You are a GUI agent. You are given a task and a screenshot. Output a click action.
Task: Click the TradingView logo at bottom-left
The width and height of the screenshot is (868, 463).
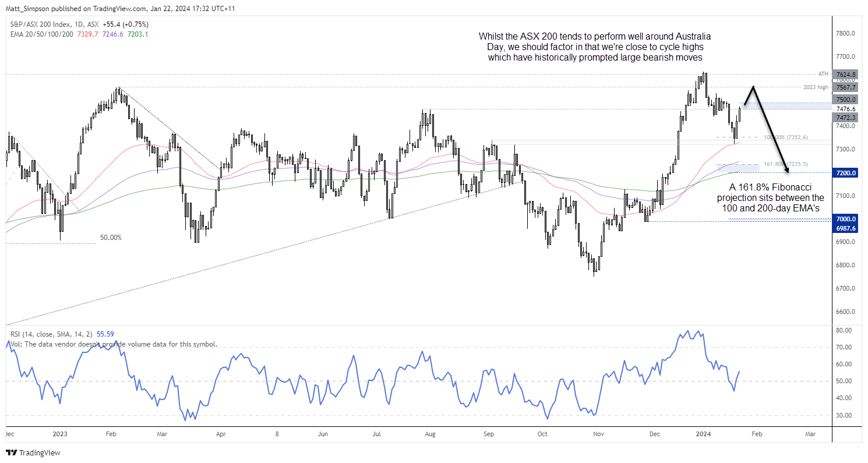pyautogui.click(x=33, y=453)
